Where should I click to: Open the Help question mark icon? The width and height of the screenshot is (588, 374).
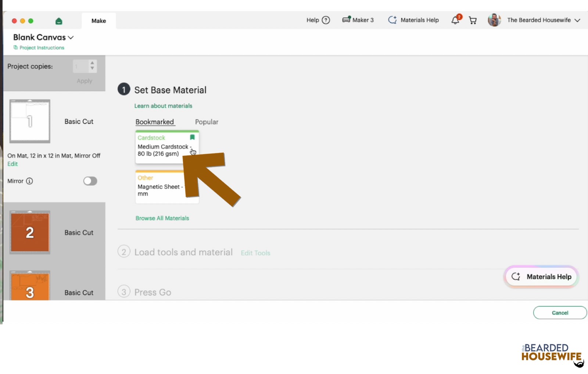tap(326, 20)
